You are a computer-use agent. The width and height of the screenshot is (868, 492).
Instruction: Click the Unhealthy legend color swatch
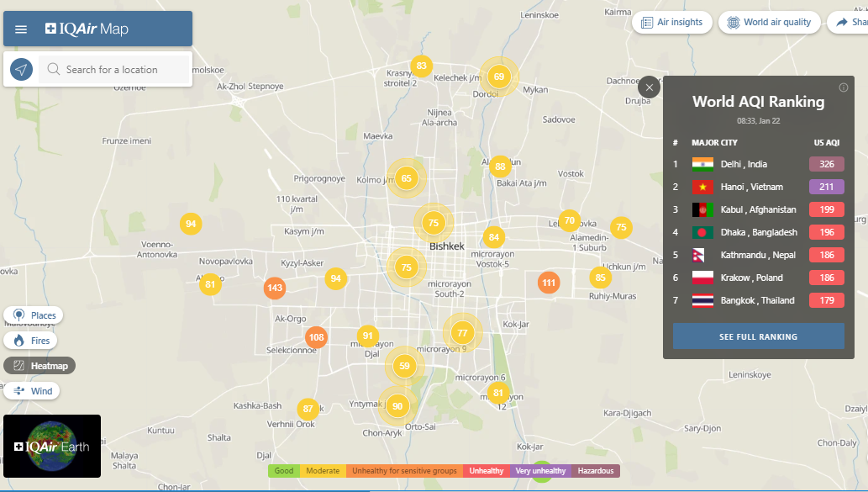click(487, 471)
